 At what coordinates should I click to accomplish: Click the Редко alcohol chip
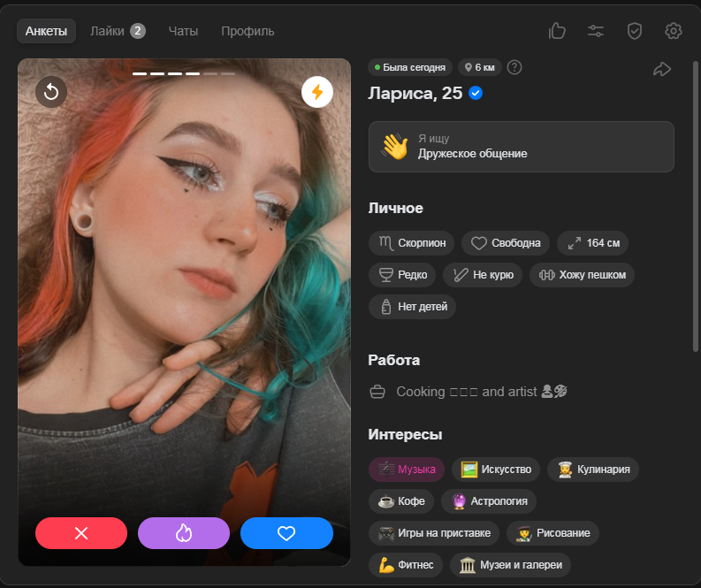click(402, 275)
